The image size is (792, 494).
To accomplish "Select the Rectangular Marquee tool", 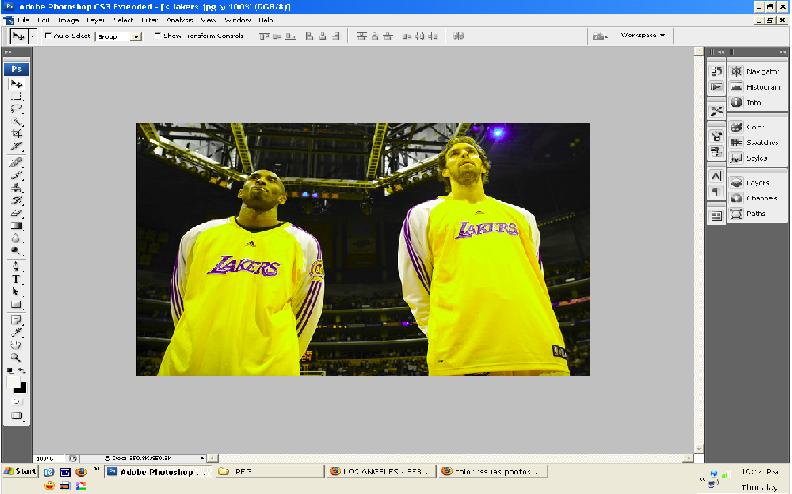I will point(16,96).
